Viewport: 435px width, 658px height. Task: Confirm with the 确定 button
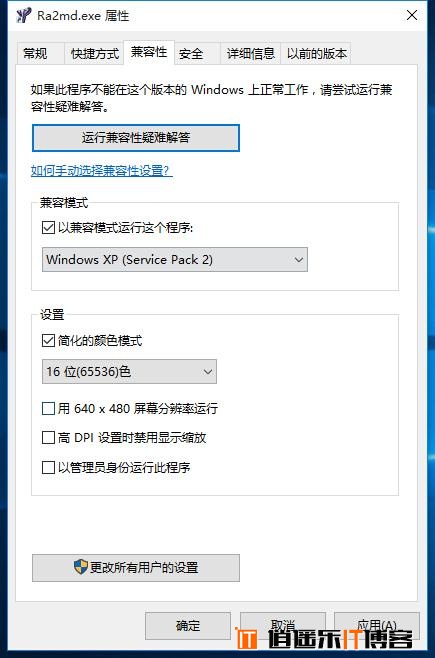(188, 626)
